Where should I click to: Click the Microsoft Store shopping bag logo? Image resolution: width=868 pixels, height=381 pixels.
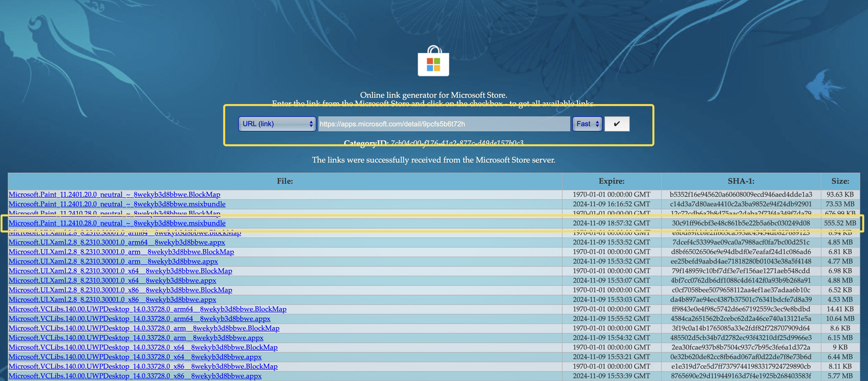click(433, 61)
